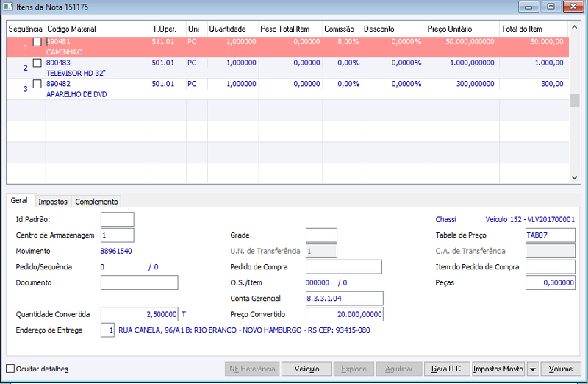This screenshot has width=588, height=384.
Task: Switch to the Impostos tab
Action: point(53,202)
